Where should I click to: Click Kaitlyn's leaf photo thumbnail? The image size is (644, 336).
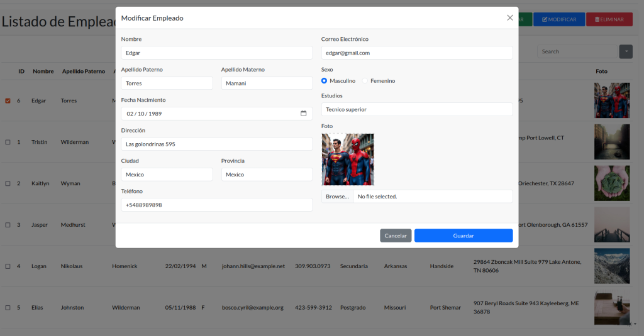(x=612, y=183)
